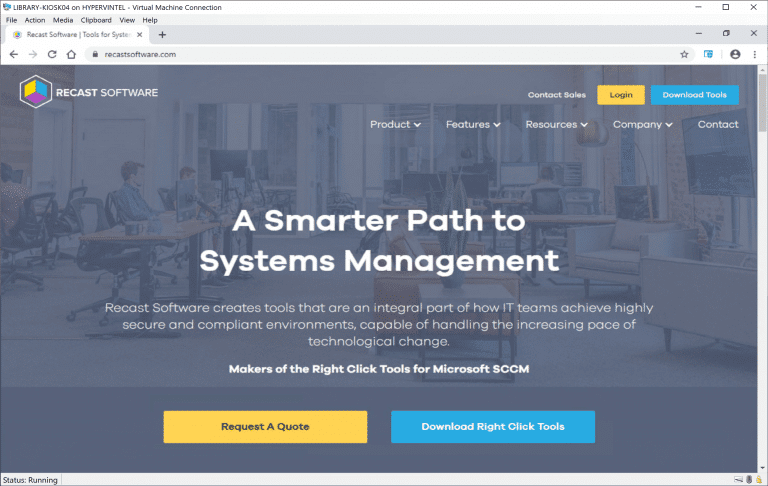Expand the Features dropdown menu
Viewport: 768px width, 486px height.
coord(473,124)
